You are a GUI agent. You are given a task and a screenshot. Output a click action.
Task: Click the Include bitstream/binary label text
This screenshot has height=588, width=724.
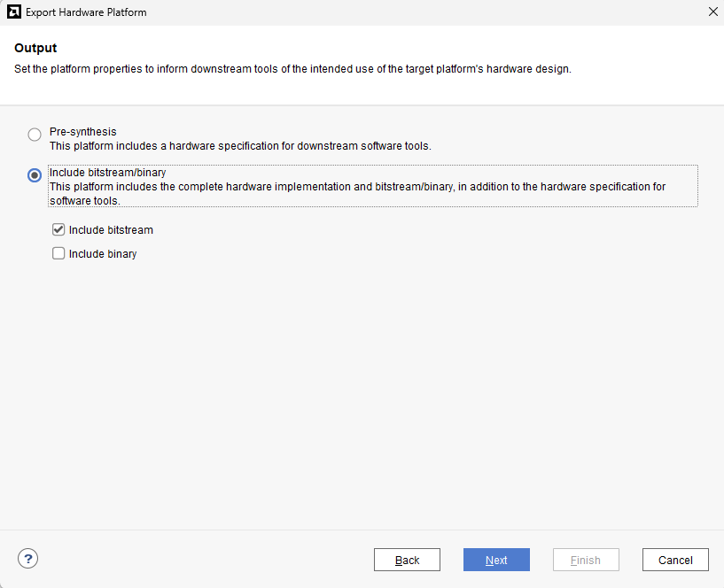[x=107, y=173]
